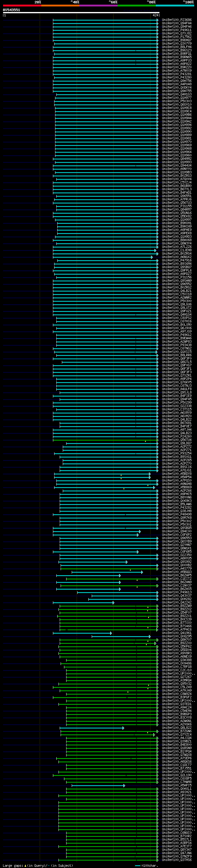This screenshot has width=197, height=868.
Task: Select the UniRef100_P24260 label
Action: tap(176, 436)
